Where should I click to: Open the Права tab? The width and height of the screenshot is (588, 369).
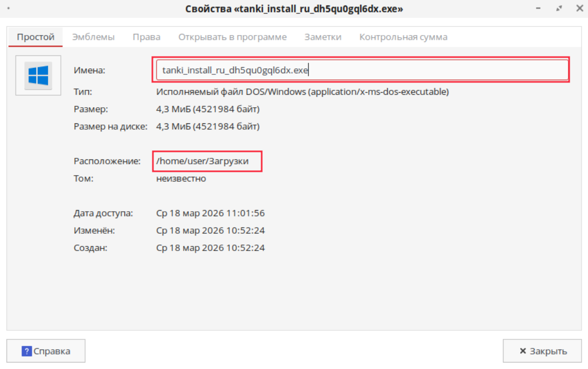point(146,37)
